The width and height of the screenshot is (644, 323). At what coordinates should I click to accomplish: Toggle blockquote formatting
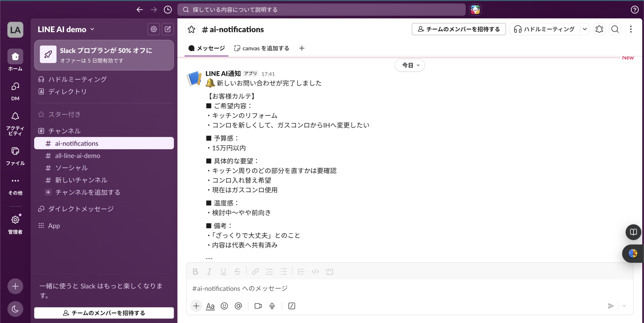click(301, 271)
